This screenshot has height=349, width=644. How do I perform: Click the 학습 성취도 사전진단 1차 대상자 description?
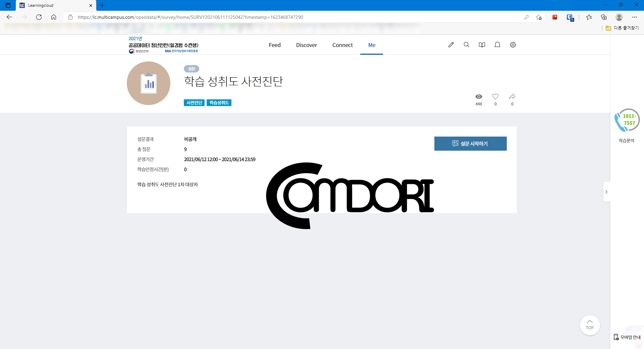[x=167, y=185]
